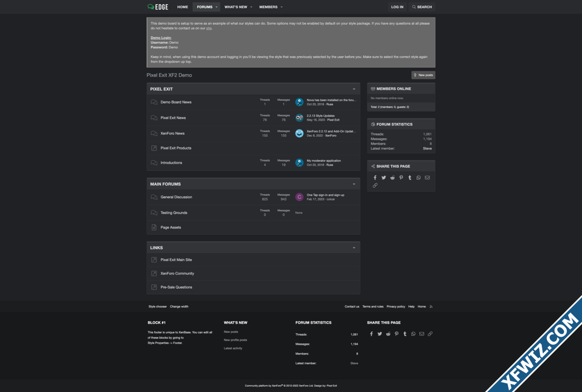This screenshot has width=582, height=392.
Task: Share via Facebook in sidebar
Action: (x=375, y=178)
